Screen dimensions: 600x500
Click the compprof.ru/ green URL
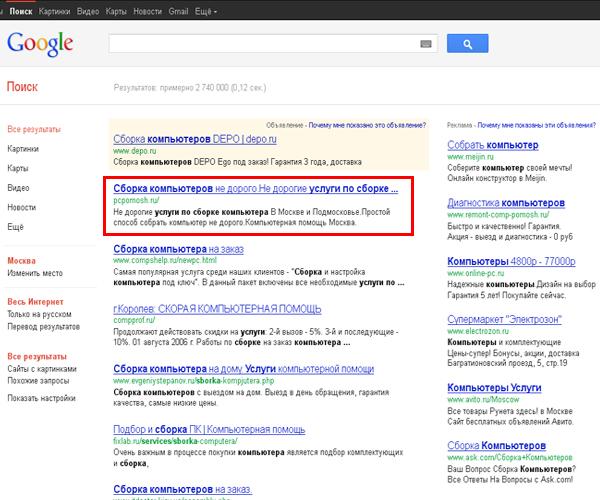134,320
